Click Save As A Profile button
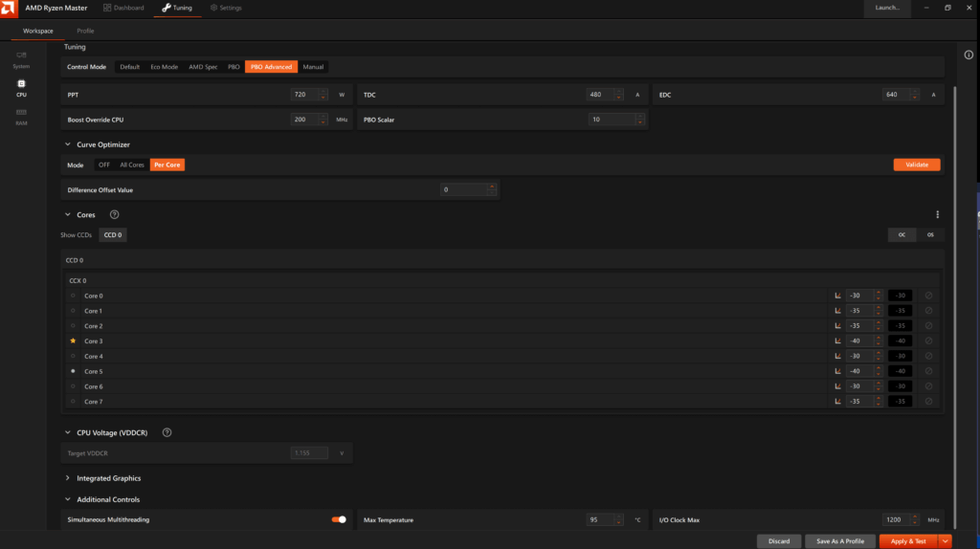 tap(840, 541)
